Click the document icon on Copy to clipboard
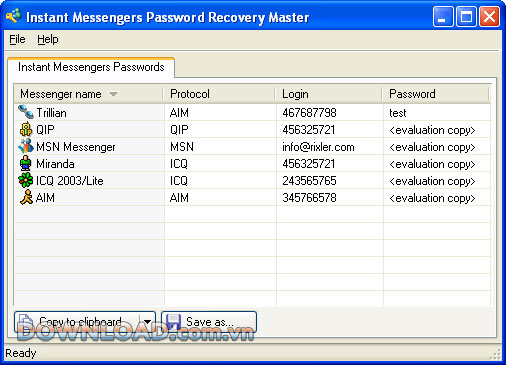Viewport: 506px width, 365px height. click(26, 322)
